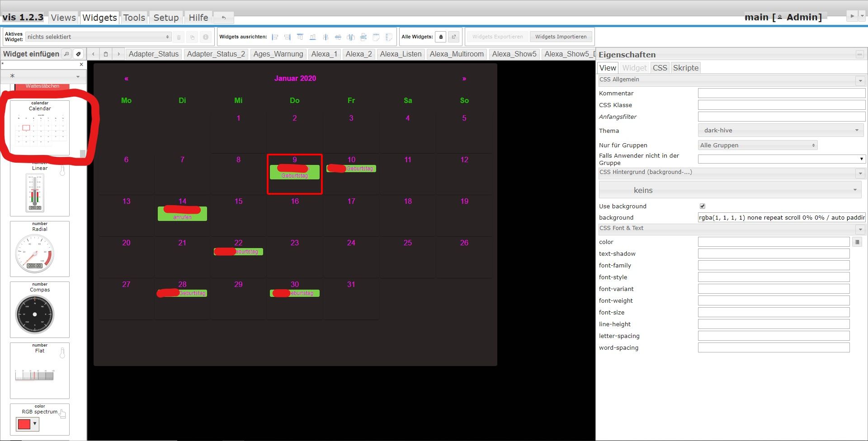Viewport: 868px width, 441px height.
Task: Open widget search via magnifier icon
Action: coord(66,54)
